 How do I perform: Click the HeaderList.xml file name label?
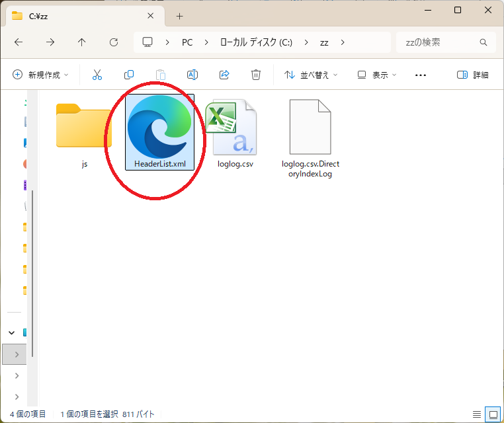click(x=160, y=164)
